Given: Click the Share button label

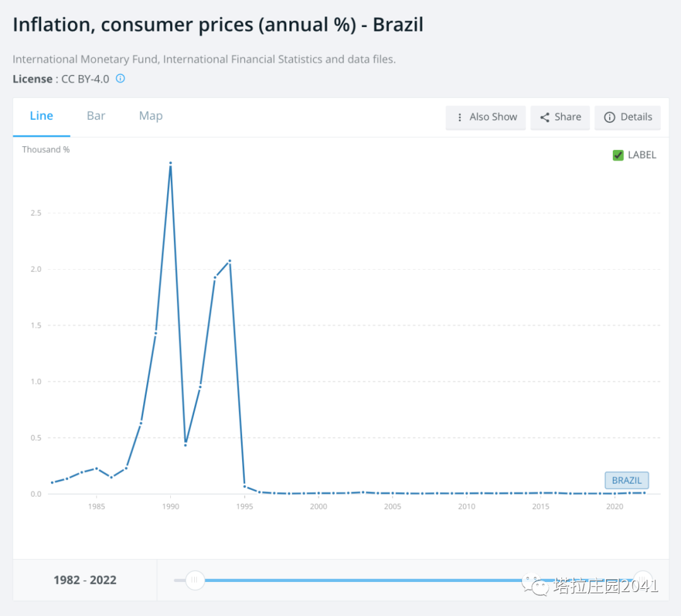Looking at the screenshot, I should click(567, 117).
